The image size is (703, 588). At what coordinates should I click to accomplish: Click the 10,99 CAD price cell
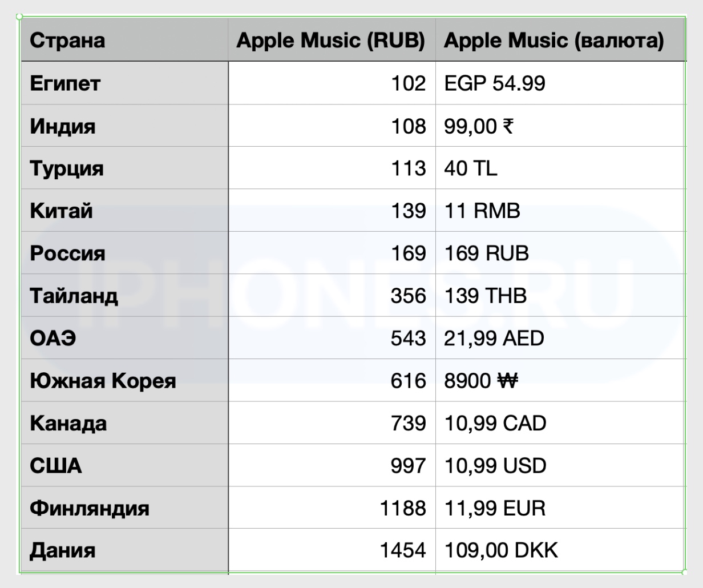495,424
